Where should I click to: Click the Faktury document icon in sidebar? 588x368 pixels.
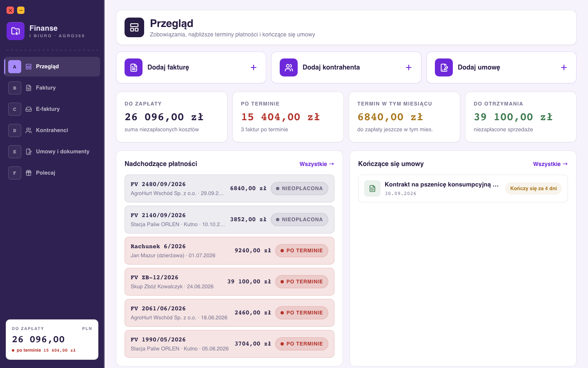coord(29,88)
